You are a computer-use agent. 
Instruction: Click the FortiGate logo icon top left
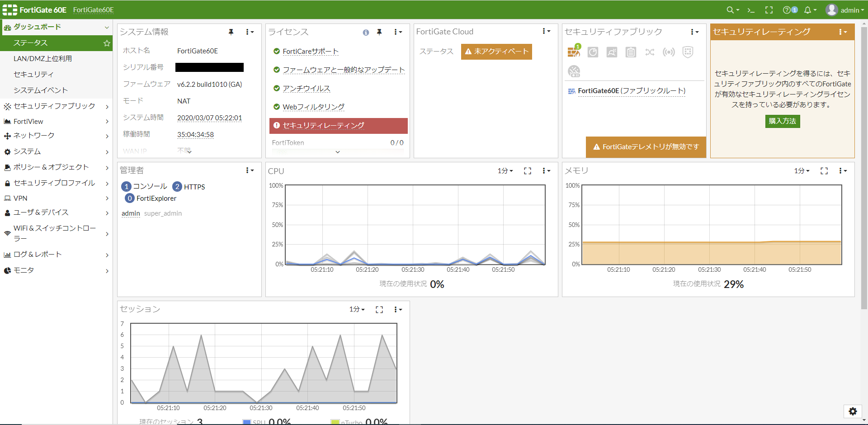pos(9,10)
